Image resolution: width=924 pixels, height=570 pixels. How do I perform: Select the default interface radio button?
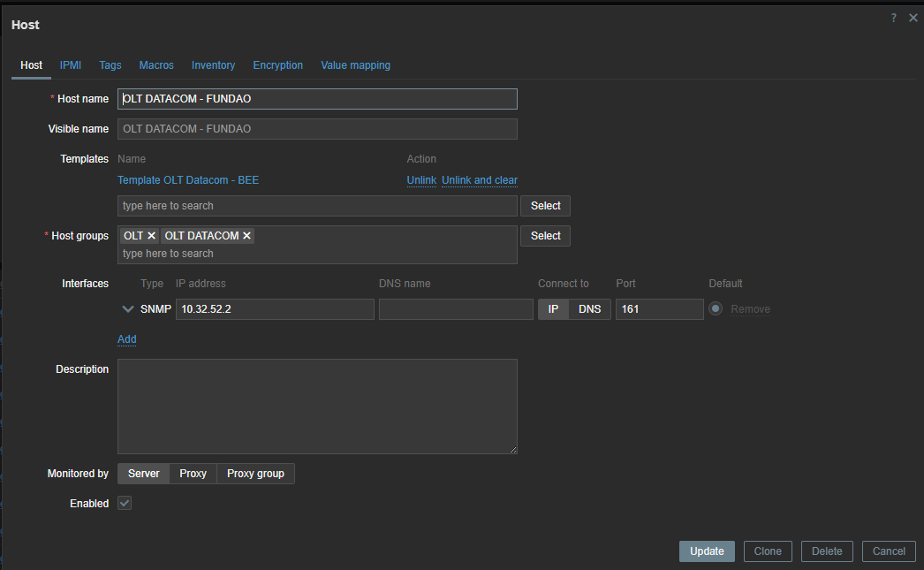click(x=716, y=308)
